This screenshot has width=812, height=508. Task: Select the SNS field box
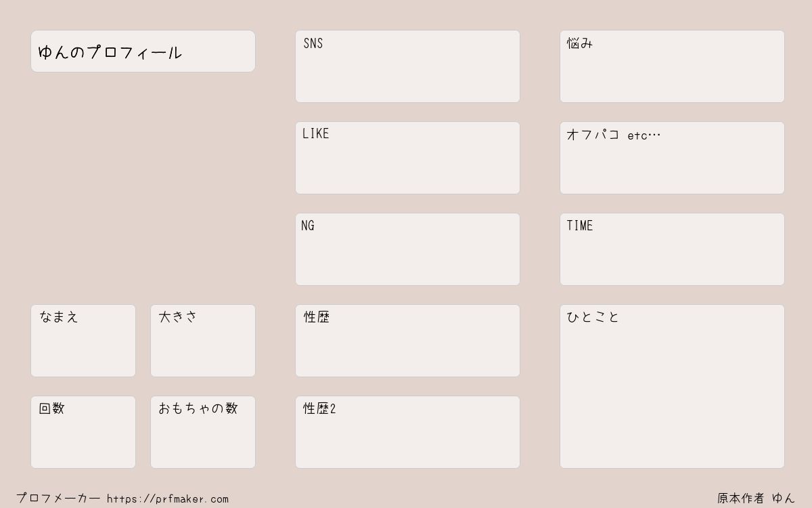point(407,66)
